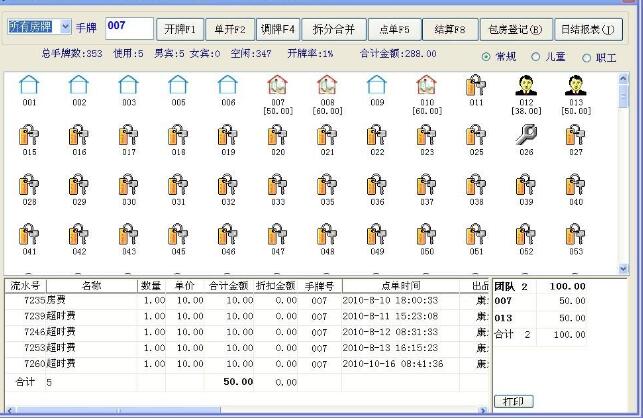Select the person icon for tag 012

tap(525, 85)
